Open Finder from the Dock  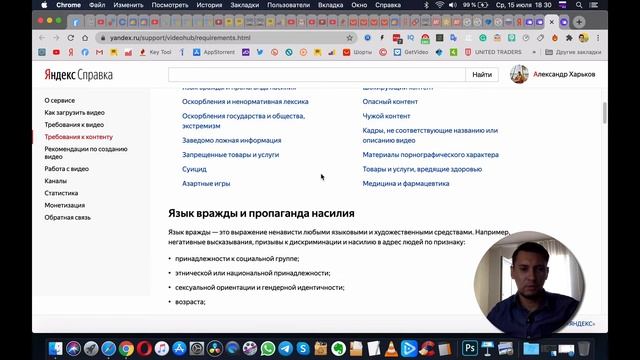pos(56,349)
